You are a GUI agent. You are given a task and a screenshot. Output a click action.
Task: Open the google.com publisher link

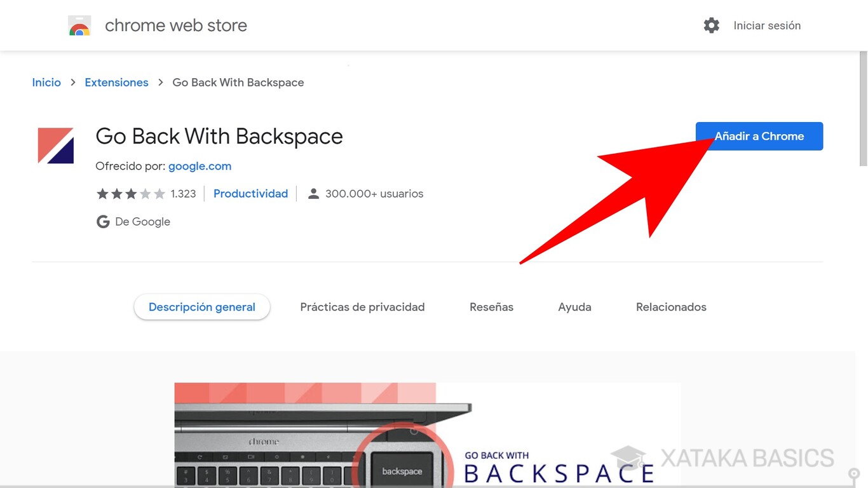pos(200,166)
